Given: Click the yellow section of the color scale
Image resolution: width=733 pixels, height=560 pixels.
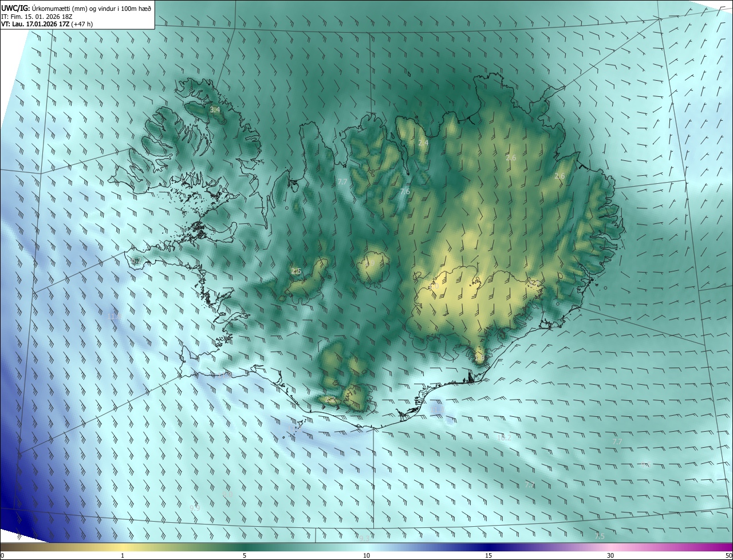Looking at the screenshot, I should coord(123,547).
